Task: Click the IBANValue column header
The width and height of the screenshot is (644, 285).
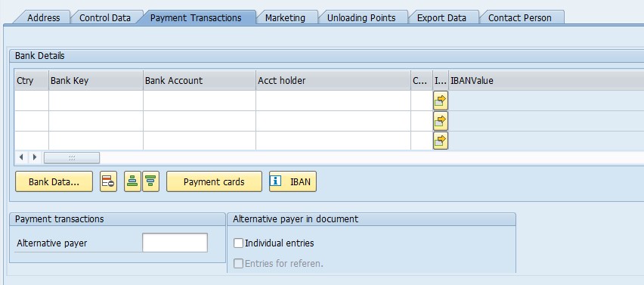Action: (546, 81)
